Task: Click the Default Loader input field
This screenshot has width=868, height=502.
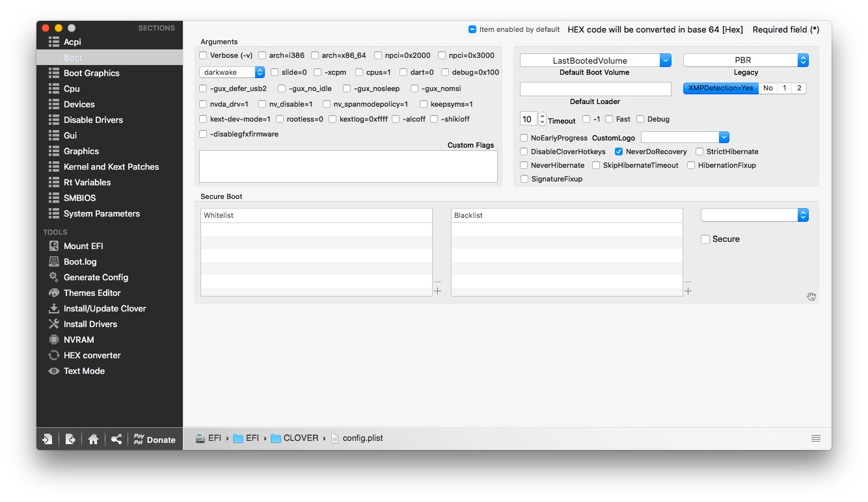Action: click(595, 89)
